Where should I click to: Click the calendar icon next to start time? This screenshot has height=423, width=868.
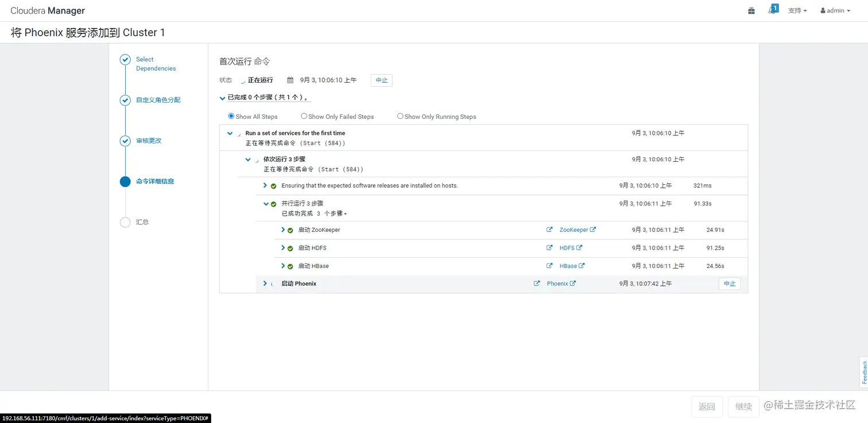(290, 80)
